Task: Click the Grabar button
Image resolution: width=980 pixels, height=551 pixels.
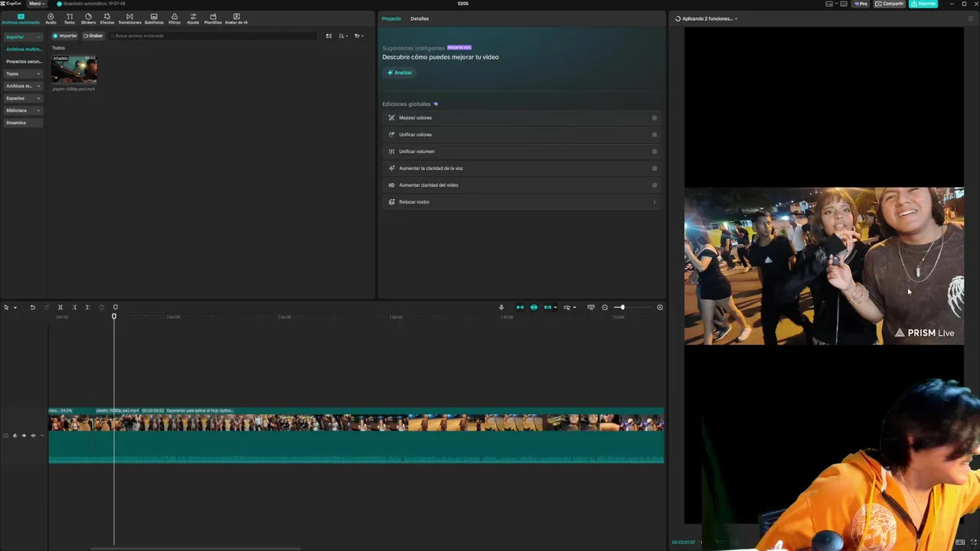Action: tap(93, 36)
